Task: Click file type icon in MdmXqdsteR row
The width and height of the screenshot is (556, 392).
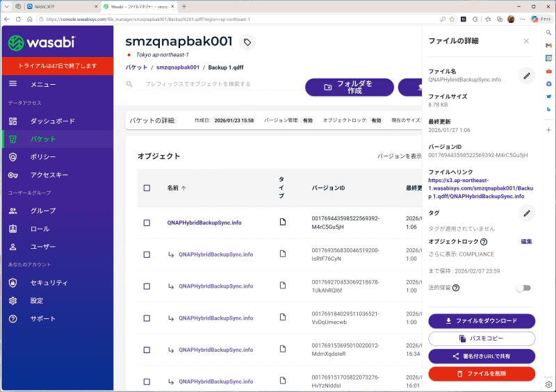Action: coord(283,349)
